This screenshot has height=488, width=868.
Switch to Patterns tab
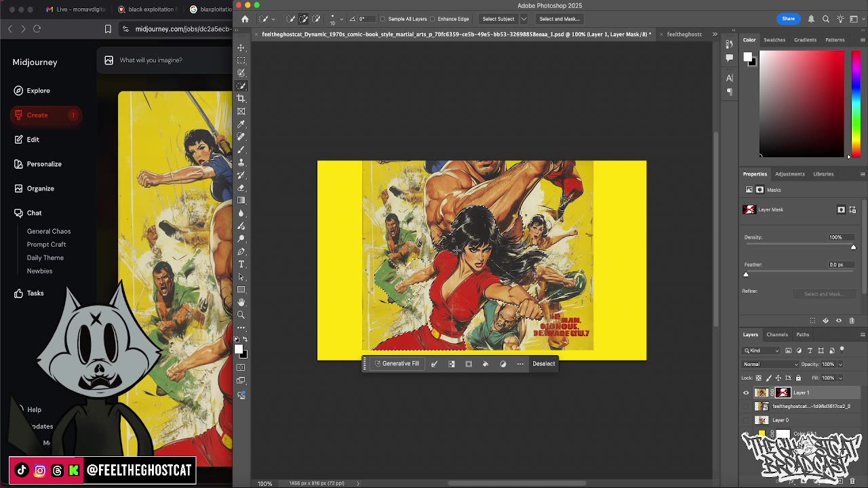coord(835,40)
